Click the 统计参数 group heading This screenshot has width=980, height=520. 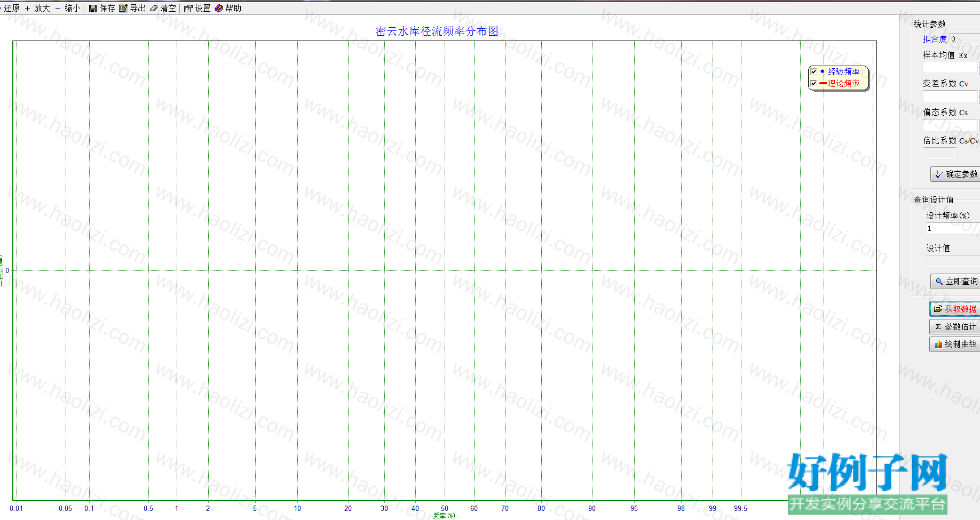pos(929,24)
